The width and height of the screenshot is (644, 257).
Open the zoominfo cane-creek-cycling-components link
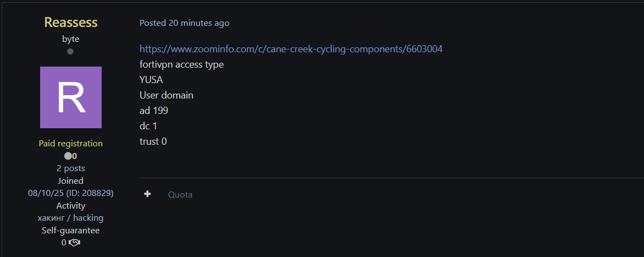pyautogui.click(x=291, y=49)
